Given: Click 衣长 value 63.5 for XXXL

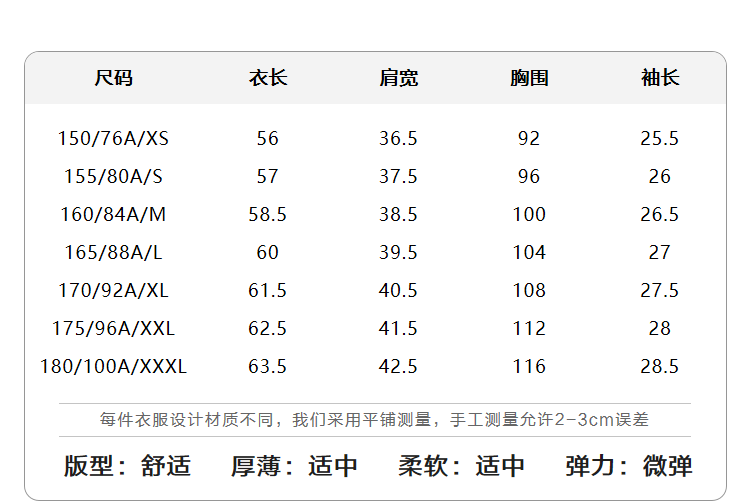Looking at the screenshot, I should [x=267, y=367].
